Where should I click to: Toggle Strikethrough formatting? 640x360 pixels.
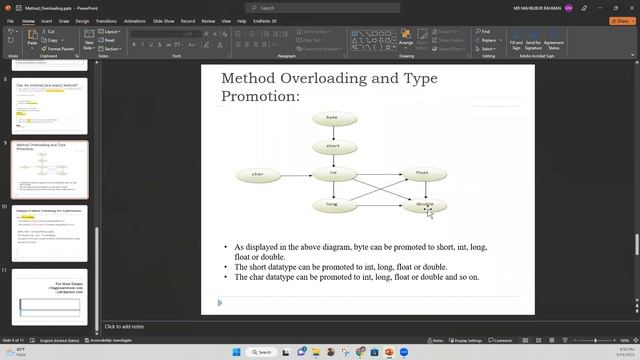(168, 45)
